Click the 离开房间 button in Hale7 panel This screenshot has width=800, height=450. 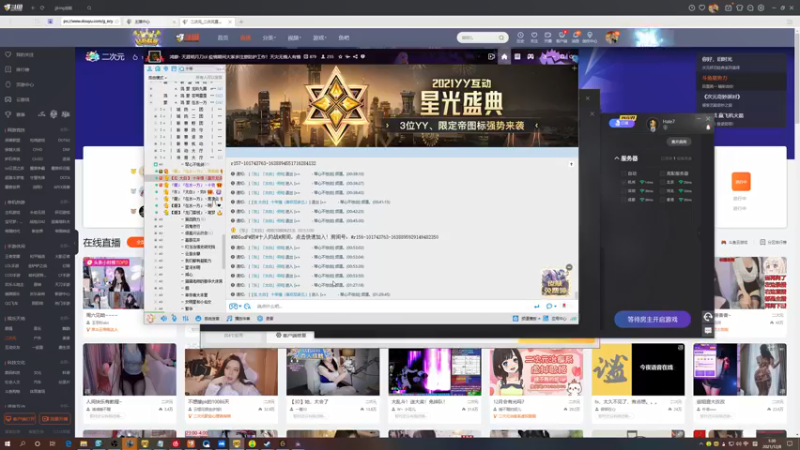click(x=679, y=142)
